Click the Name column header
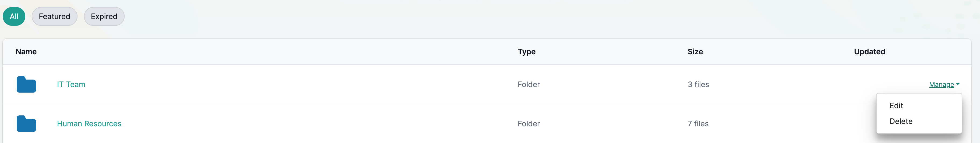The image size is (980, 143). tap(26, 52)
